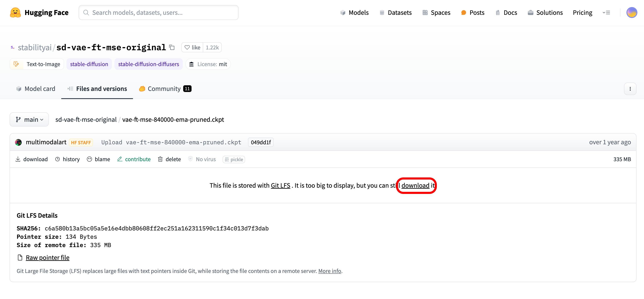The width and height of the screenshot is (644, 299).
Task: Click the multimodalart author avatar
Action: point(18,142)
